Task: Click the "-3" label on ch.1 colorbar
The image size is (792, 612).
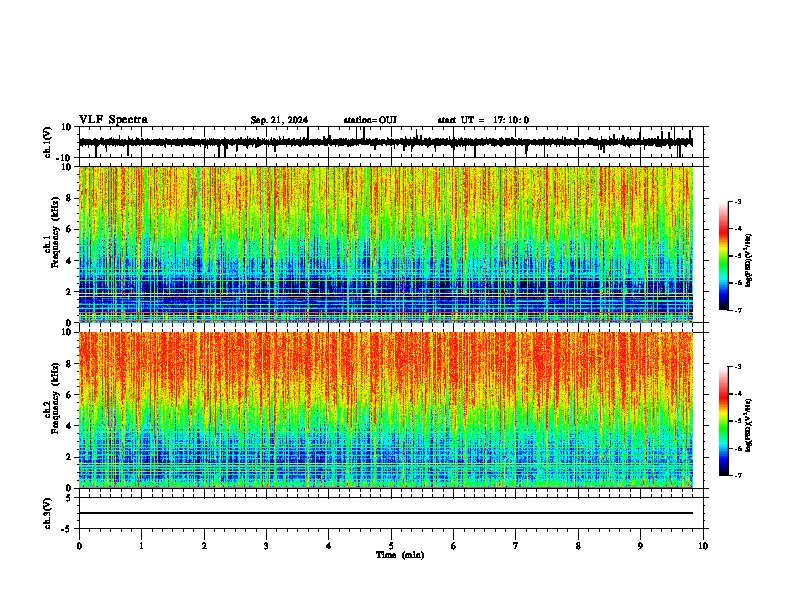Action: (x=738, y=201)
